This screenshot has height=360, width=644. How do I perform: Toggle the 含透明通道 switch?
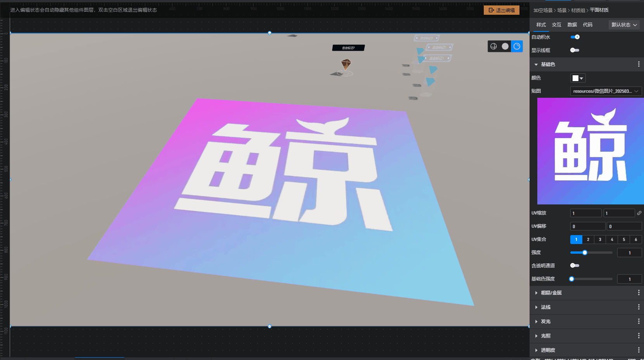click(575, 265)
